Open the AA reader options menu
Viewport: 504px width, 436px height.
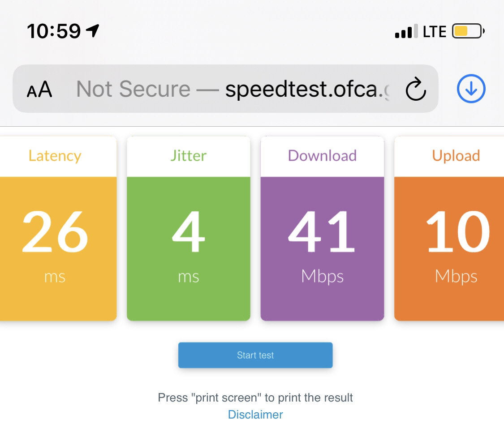pyautogui.click(x=39, y=89)
